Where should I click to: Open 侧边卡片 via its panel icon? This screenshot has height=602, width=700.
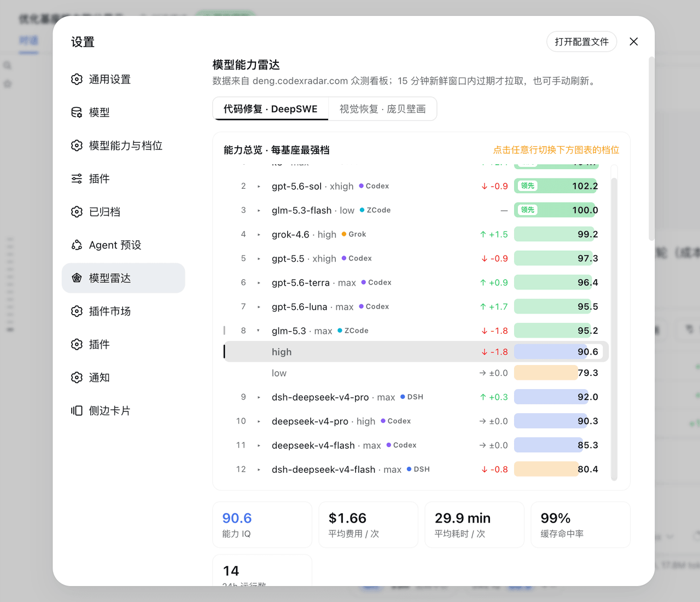pos(77,410)
